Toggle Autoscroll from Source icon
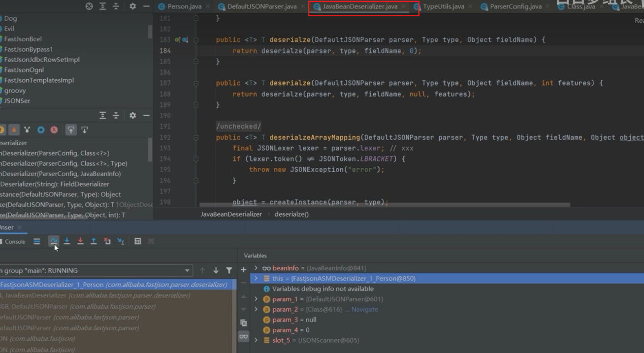Screen dimensions: 644x353 (x=85, y=130)
